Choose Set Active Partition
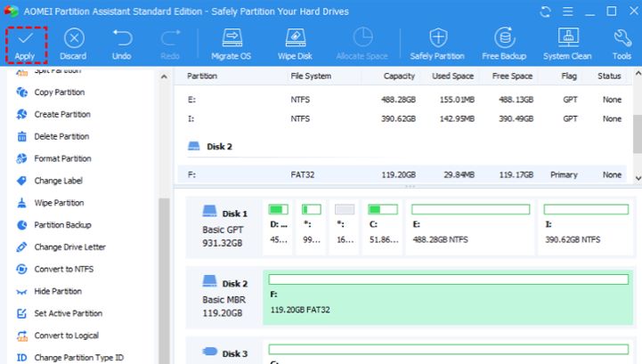 coord(60,313)
